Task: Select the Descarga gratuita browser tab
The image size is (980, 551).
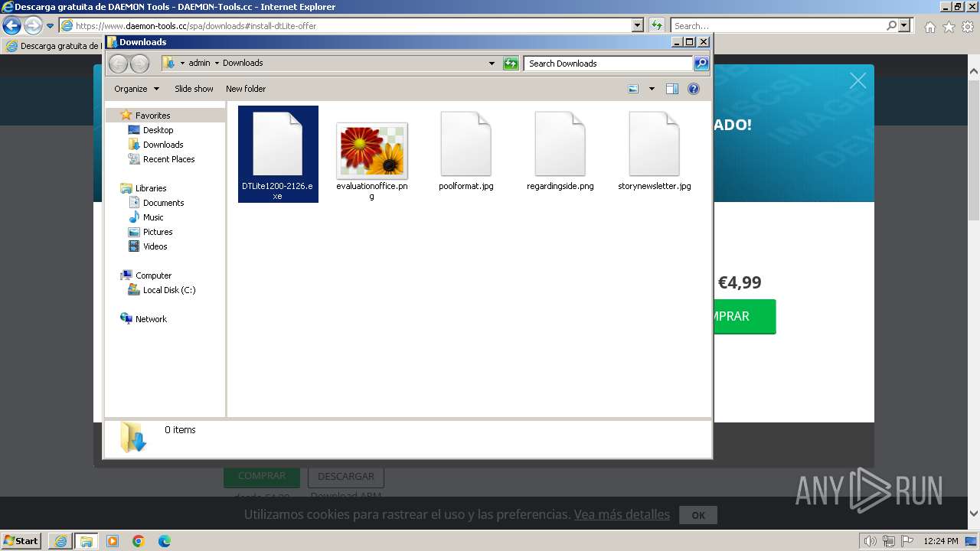Action: [x=52, y=46]
